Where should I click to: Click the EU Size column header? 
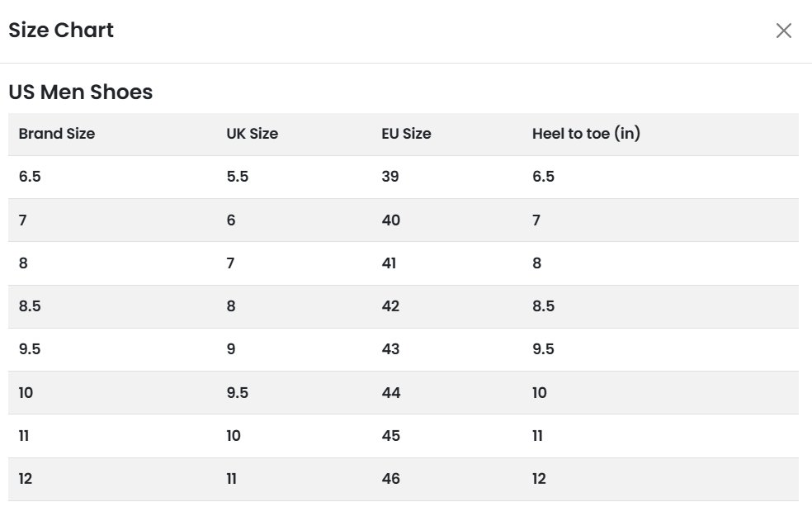click(407, 134)
